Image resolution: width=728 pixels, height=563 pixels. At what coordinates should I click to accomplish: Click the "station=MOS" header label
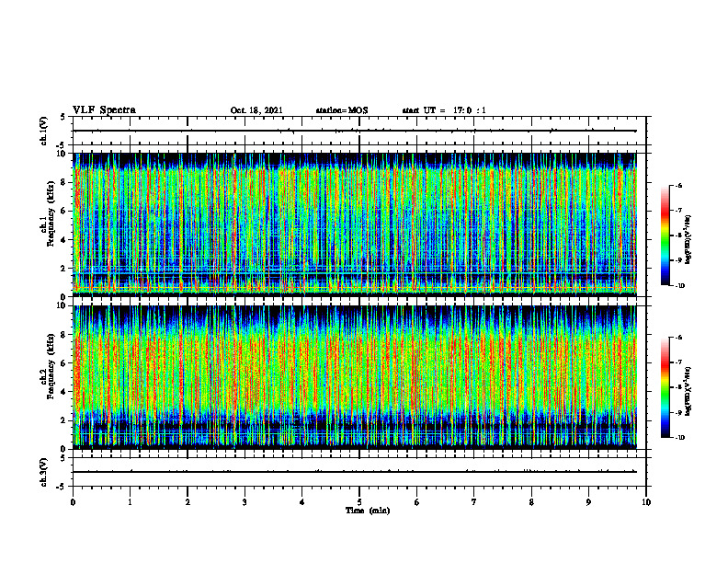click(x=342, y=110)
